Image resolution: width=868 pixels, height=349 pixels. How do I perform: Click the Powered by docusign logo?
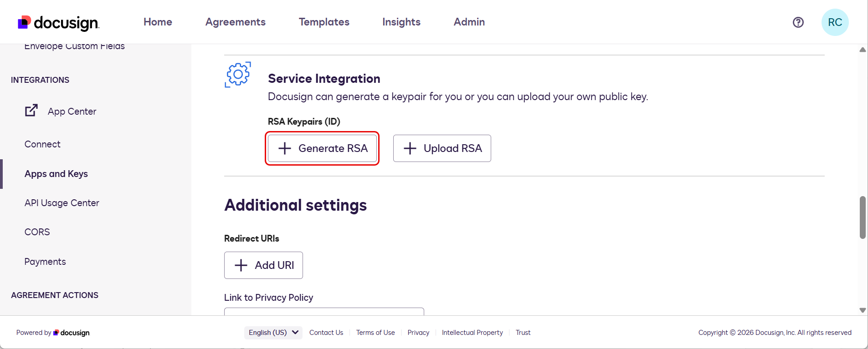pos(72,333)
